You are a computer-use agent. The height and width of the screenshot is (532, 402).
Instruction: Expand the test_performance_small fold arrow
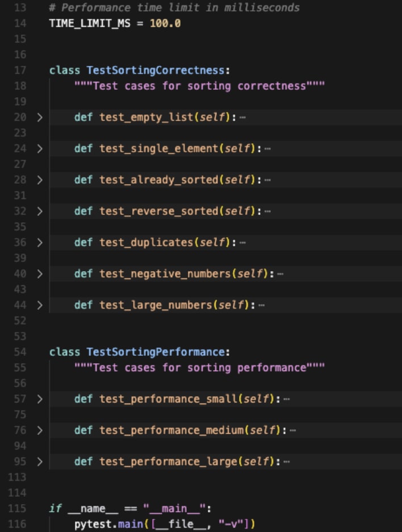[39, 399]
